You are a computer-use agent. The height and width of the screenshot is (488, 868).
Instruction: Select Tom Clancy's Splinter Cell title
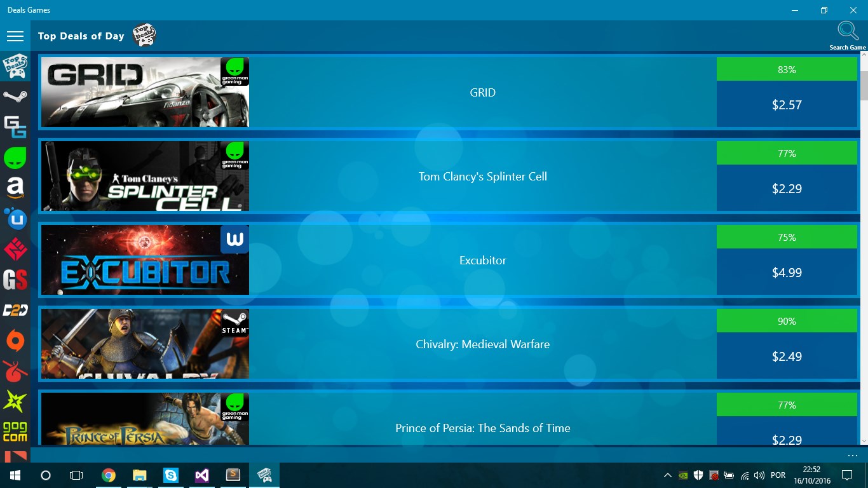coord(483,177)
